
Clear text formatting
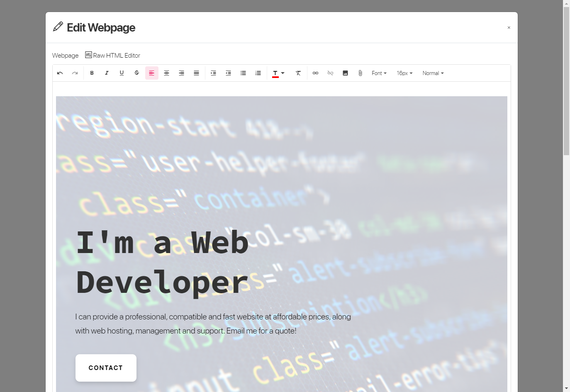(298, 73)
